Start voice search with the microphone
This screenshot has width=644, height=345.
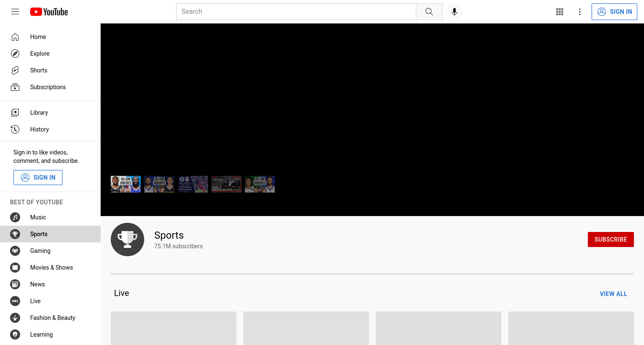tap(454, 12)
